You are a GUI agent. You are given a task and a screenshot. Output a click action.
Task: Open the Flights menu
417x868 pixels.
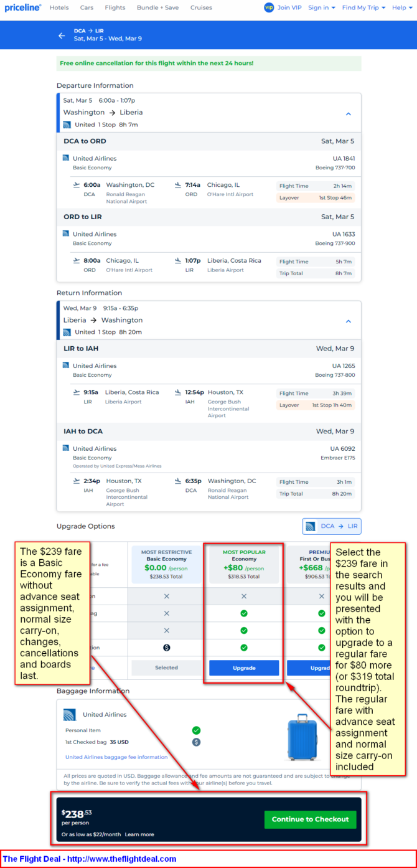pyautogui.click(x=115, y=7)
